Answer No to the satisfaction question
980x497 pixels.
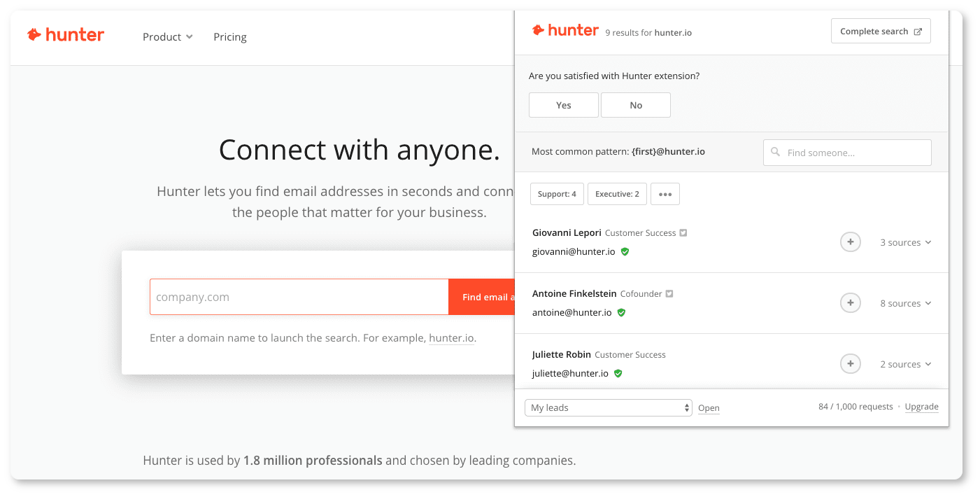click(x=636, y=105)
